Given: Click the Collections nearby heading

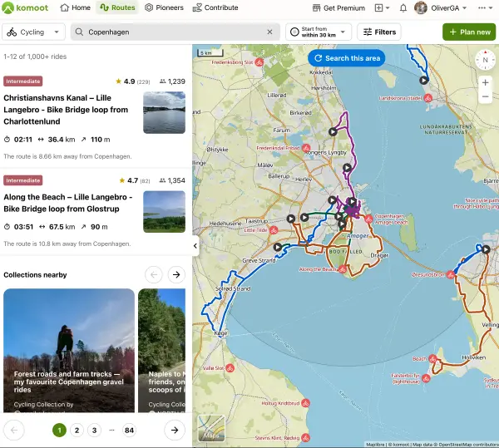Looking at the screenshot, I should coord(35,275).
